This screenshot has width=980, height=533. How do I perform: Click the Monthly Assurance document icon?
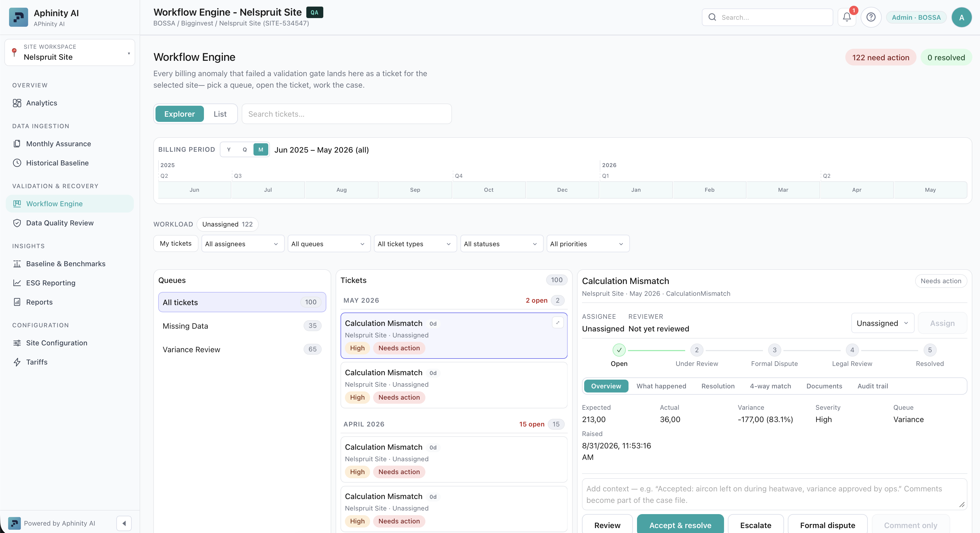[17, 144]
